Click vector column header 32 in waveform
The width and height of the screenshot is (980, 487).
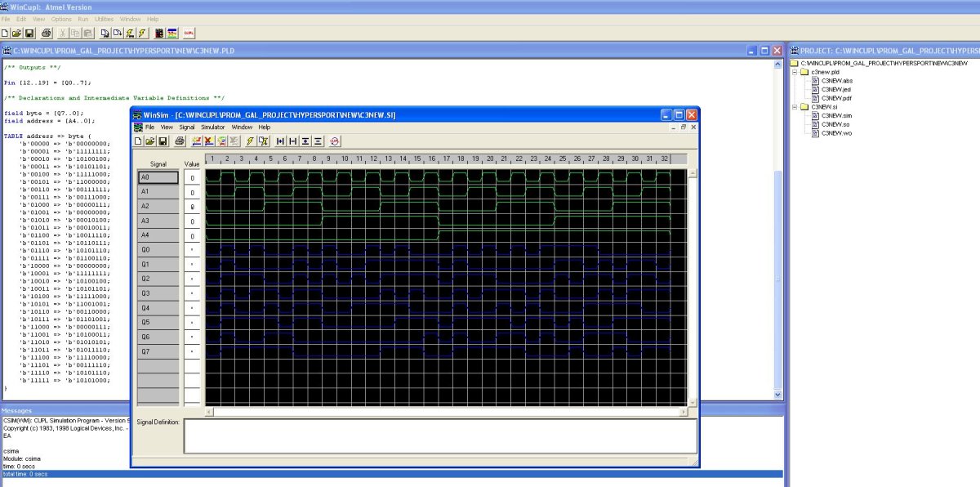pyautogui.click(x=664, y=159)
